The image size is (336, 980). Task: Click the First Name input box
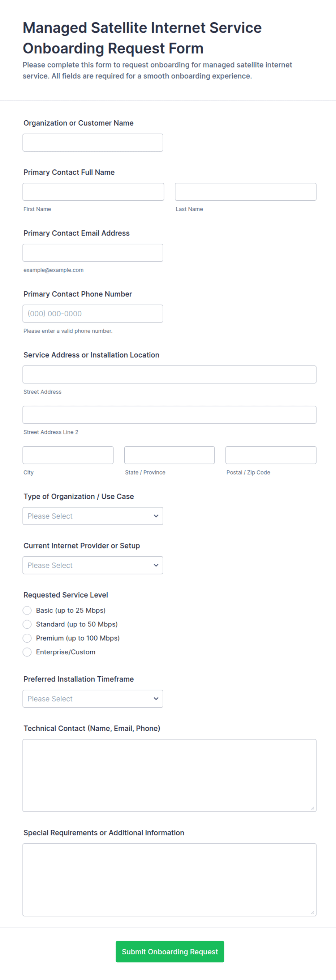click(x=93, y=192)
